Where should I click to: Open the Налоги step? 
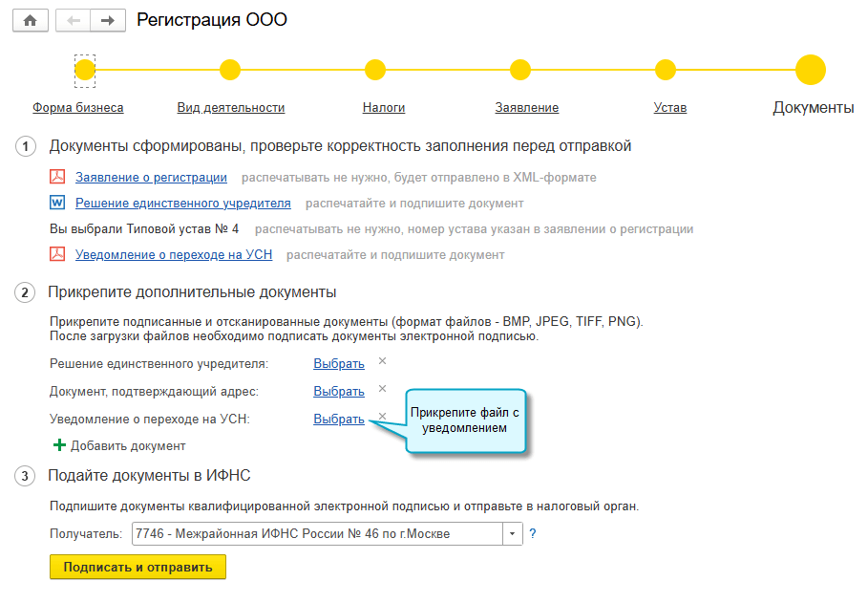click(x=384, y=108)
